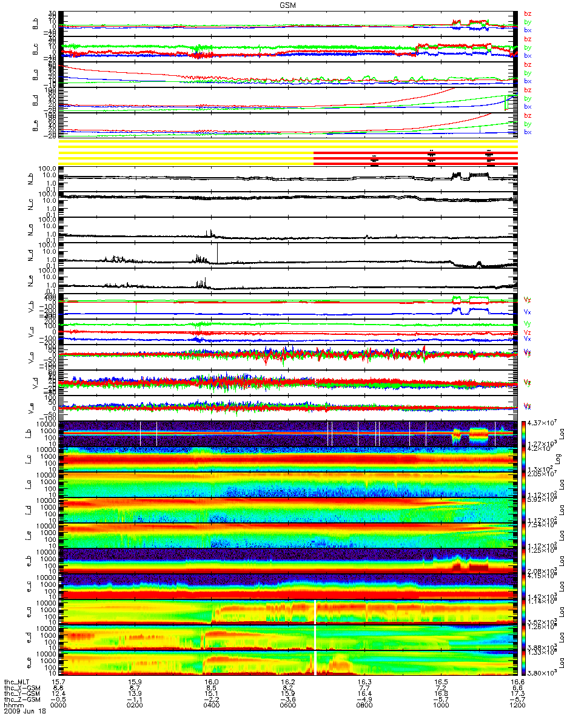Click the blue Vx legend for V_b panel
564x728 pixels.
coord(528,311)
